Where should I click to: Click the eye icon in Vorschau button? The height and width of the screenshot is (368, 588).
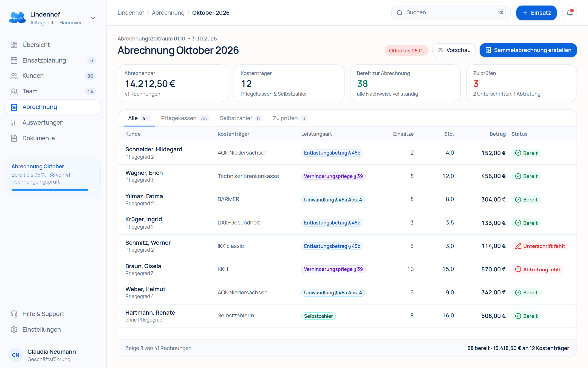(440, 50)
